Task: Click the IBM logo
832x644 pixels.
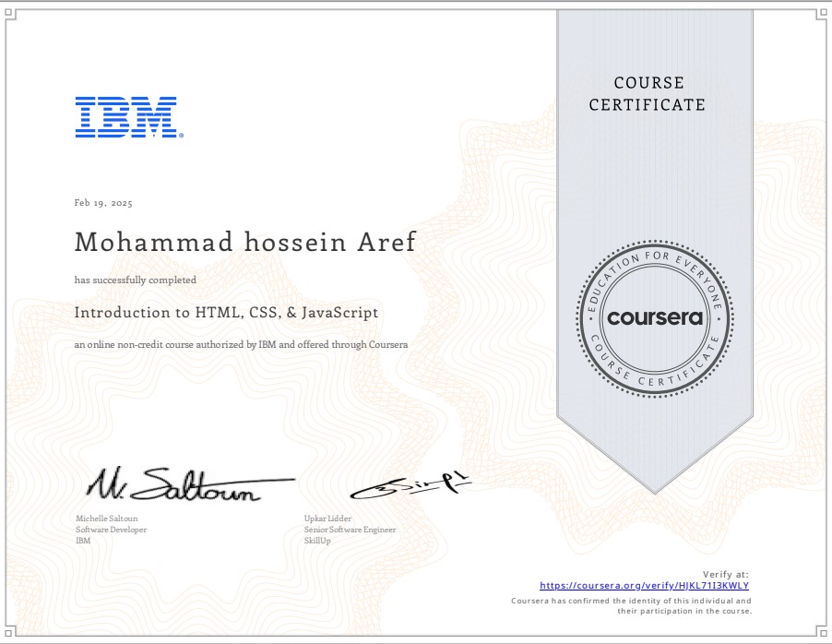Action: (129, 117)
